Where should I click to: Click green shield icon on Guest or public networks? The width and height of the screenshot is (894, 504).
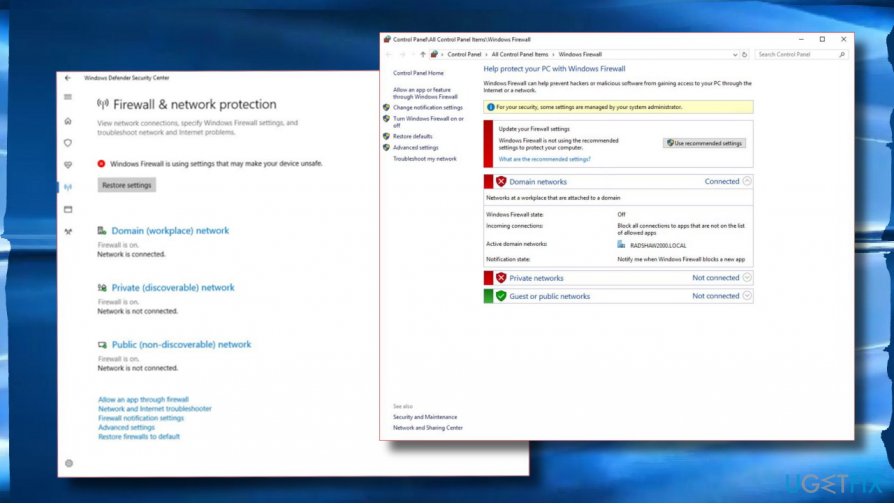coord(501,296)
